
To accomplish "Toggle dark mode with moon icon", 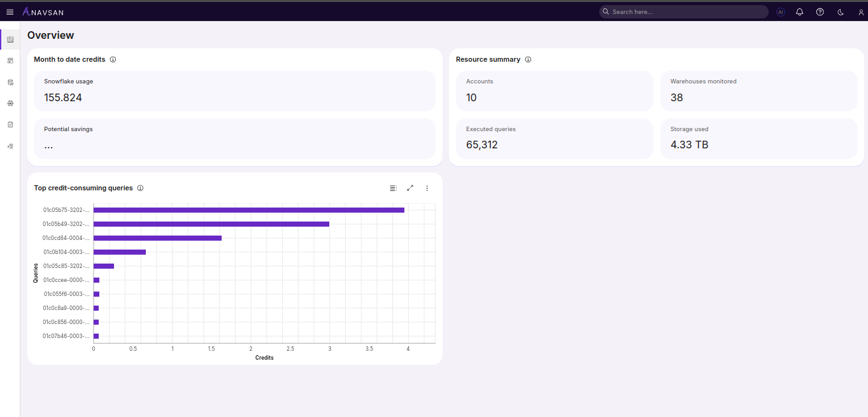I will click(x=840, y=12).
